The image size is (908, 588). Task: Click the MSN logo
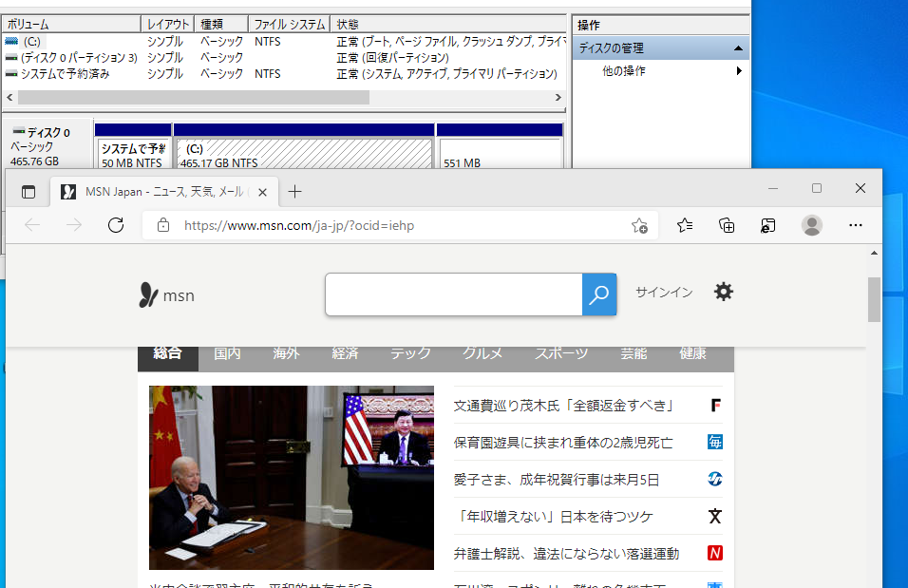tap(167, 294)
